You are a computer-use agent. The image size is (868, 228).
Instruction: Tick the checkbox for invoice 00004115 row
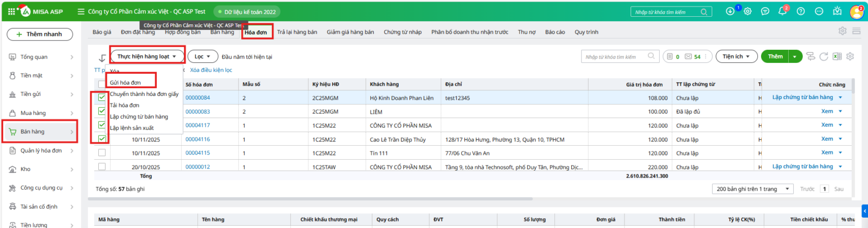pyautogui.click(x=102, y=153)
